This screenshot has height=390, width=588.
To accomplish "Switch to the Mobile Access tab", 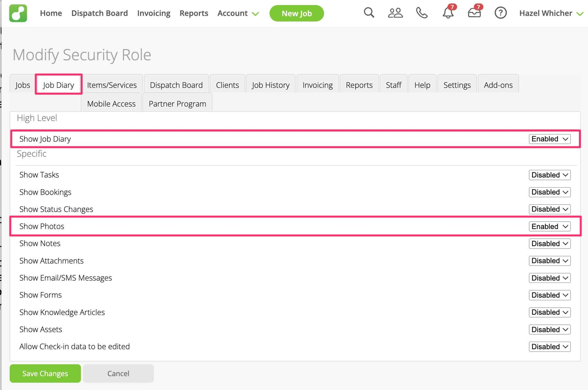I will 111,104.
